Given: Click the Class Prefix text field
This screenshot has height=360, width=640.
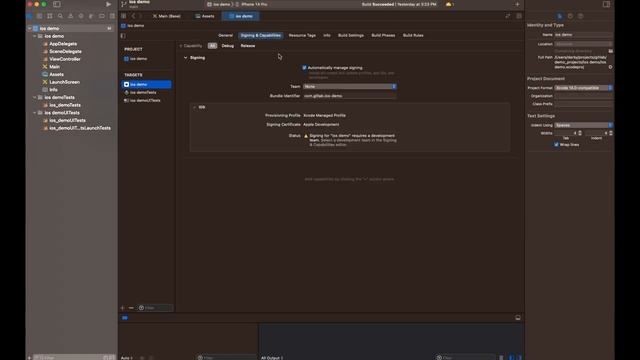Looking at the screenshot, I should 583,104.
